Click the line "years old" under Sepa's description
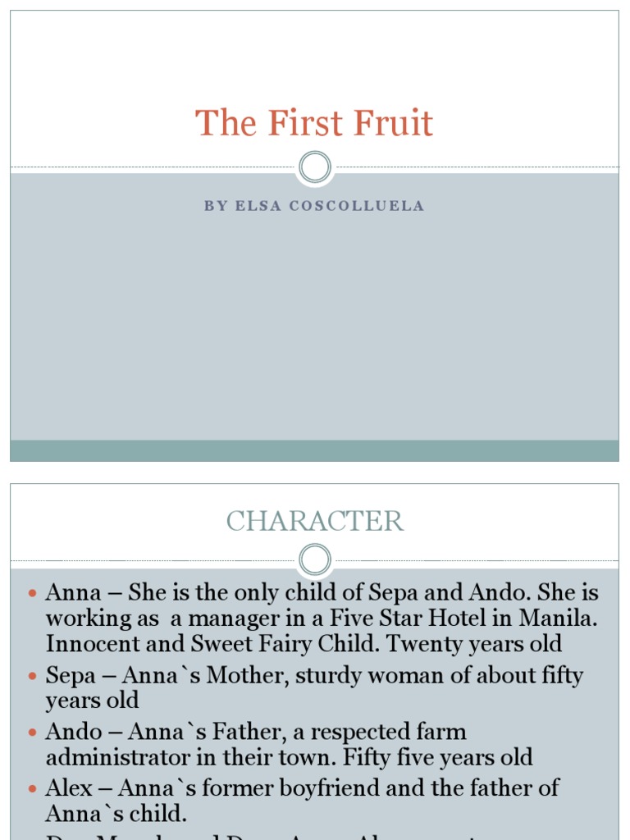 coord(92,701)
